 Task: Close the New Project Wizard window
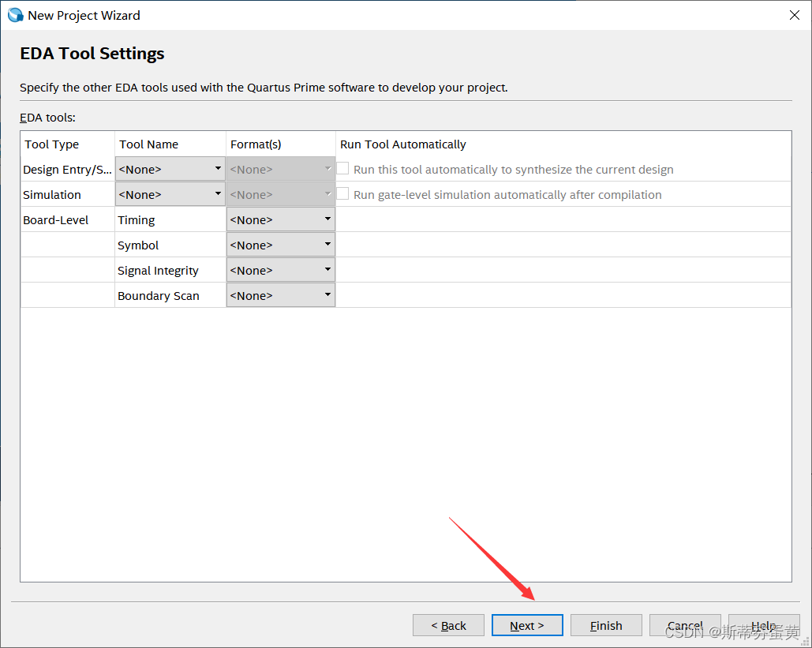click(795, 15)
